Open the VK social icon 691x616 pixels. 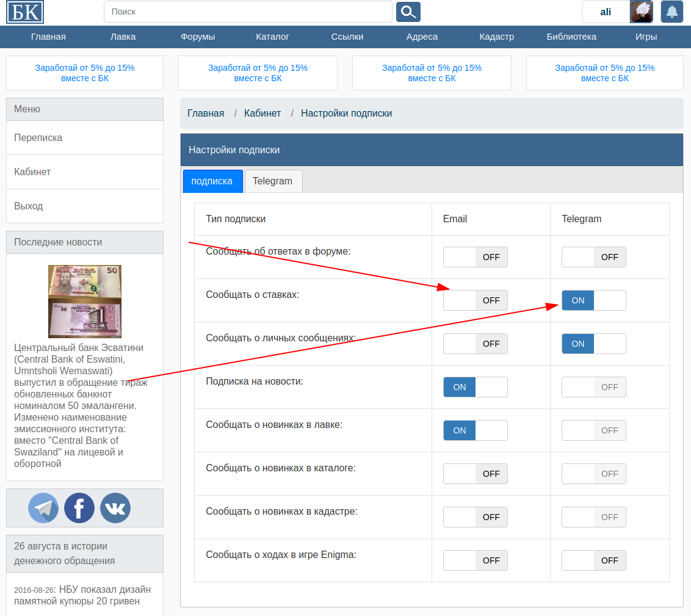click(115, 508)
